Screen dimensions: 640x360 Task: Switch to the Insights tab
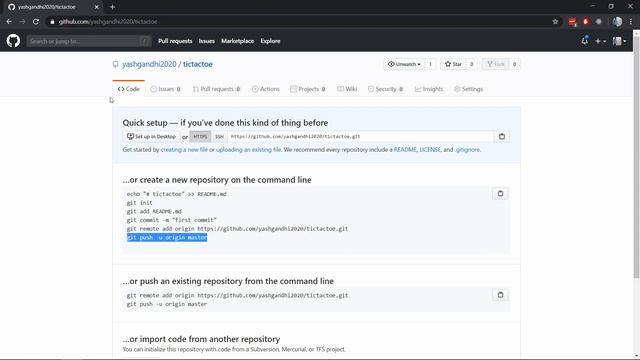429,89
